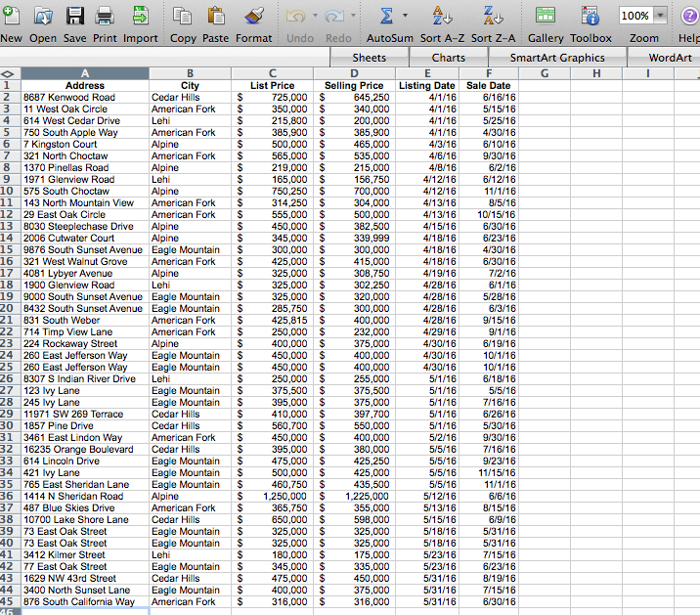The image size is (700, 615).
Task: Click the Help question mark icon
Action: 689,16
